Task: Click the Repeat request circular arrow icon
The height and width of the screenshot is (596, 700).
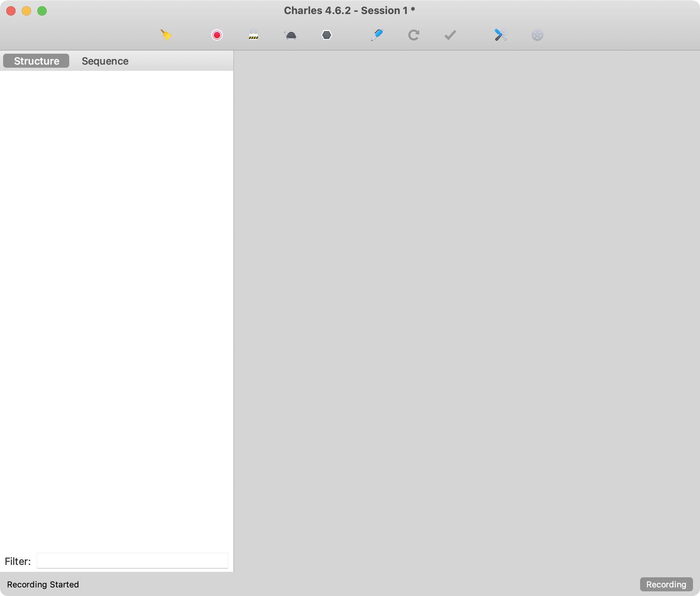Action: [x=413, y=35]
